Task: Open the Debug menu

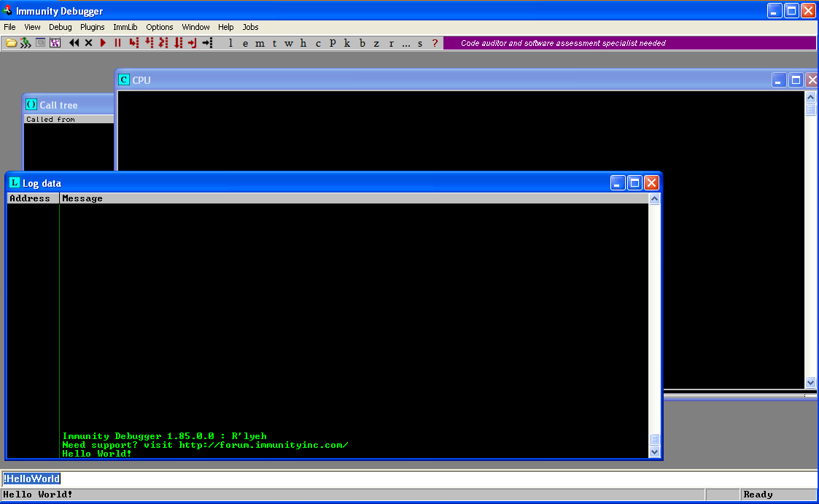Action: tap(60, 27)
